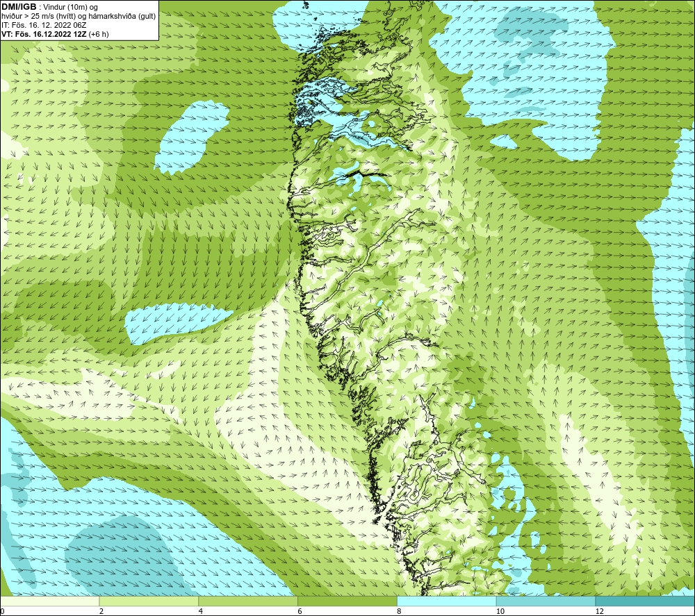
Task: Click the scale label '8'
Action: (400, 611)
